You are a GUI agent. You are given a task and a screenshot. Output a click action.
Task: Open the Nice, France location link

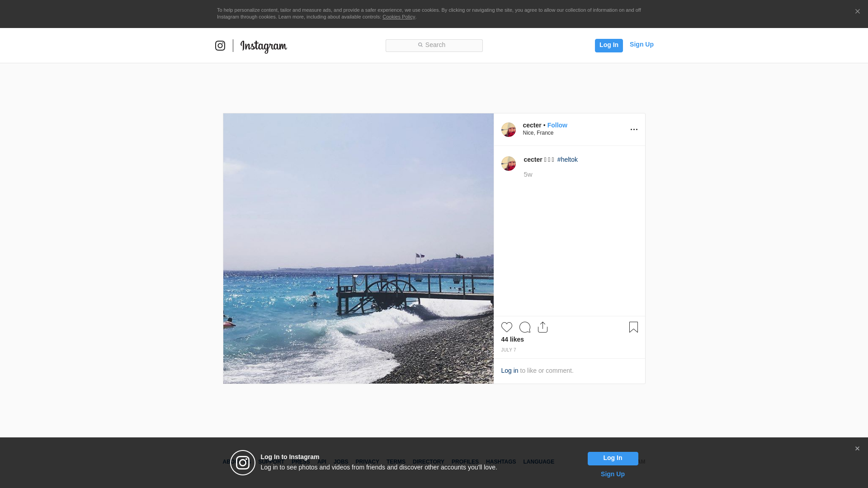tap(538, 133)
